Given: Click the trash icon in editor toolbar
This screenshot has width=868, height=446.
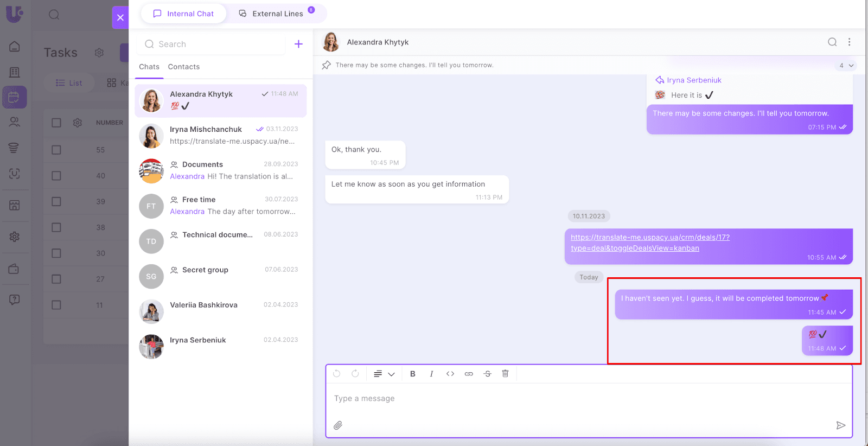Looking at the screenshot, I should click(x=505, y=373).
